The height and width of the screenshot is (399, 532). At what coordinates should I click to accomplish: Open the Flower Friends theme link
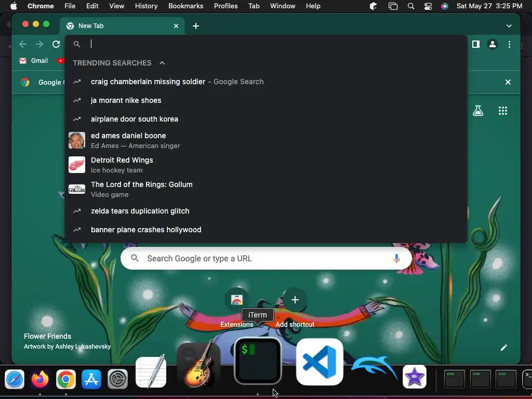pyautogui.click(x=47, y=336)
